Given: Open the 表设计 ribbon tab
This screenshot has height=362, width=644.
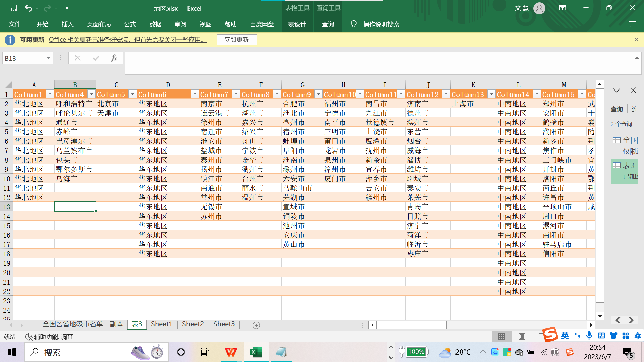Looking at the screenshot, I should tap(297, 24).
